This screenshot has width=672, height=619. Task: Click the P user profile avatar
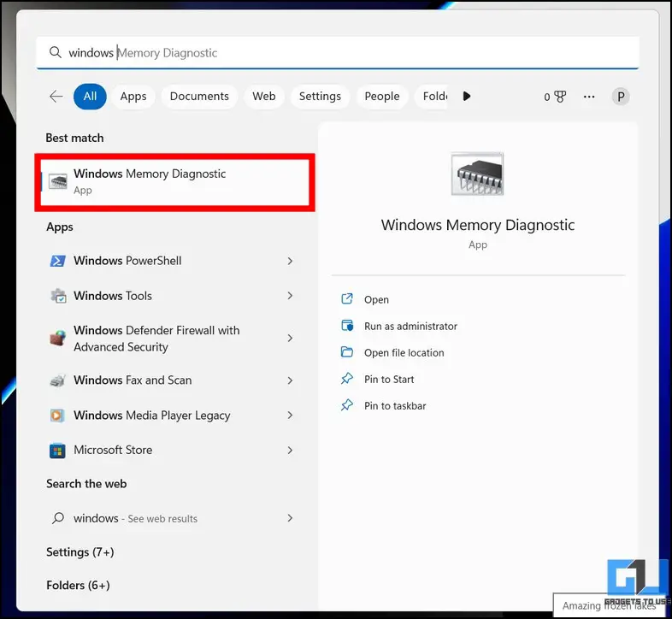621,97
